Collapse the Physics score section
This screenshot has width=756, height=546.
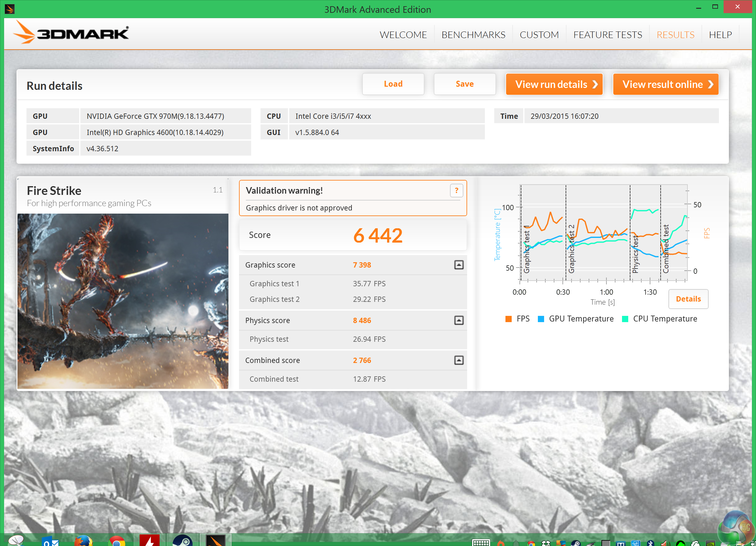(459, 320)
